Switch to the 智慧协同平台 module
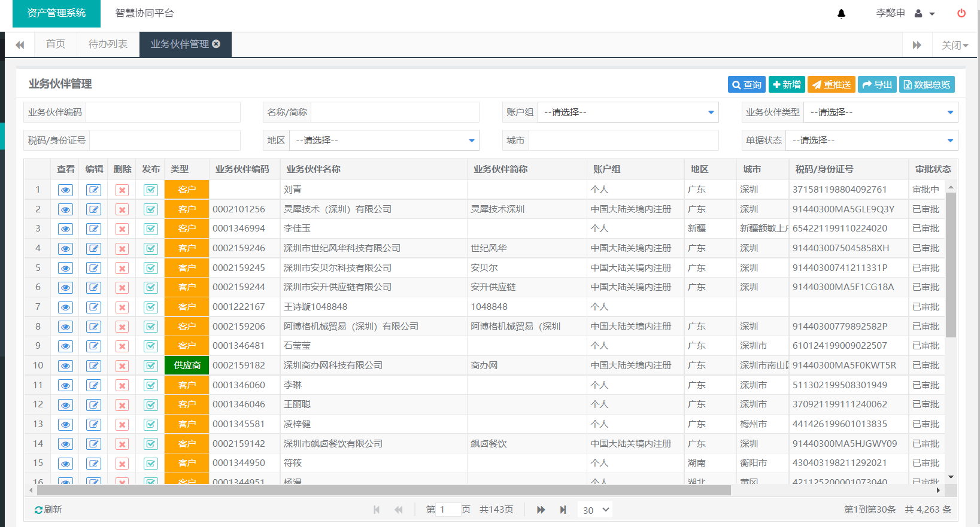This screenshot has height=527, width=980. [x=144, y=13]
